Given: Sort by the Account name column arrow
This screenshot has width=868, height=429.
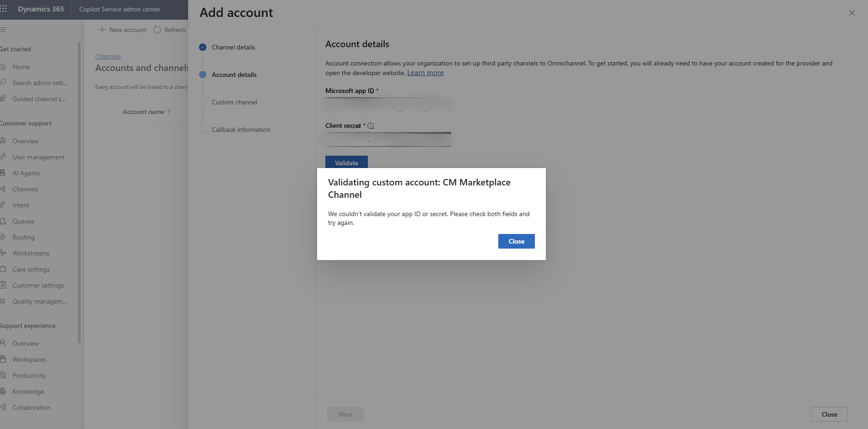Looking at the screenshot, I should pos(169,112).
